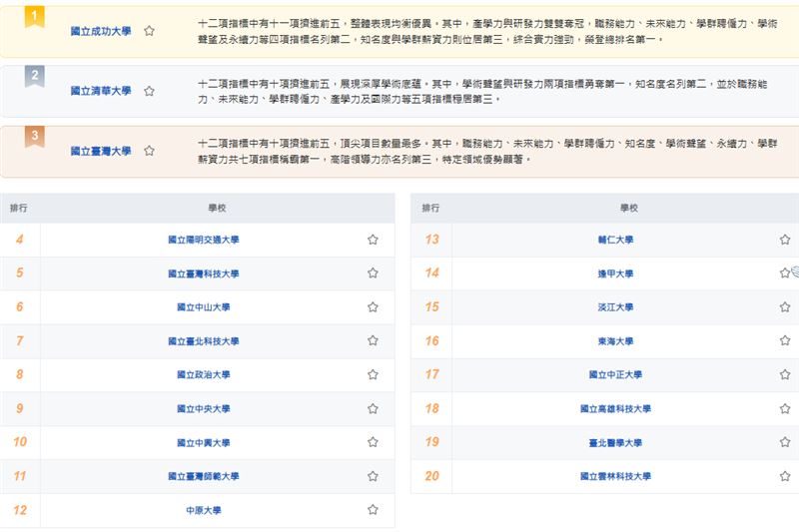Favorite 國立清華大學 with its star icon
The width and height of the screenshot is (799, 532).
click(x=149, y=91)
